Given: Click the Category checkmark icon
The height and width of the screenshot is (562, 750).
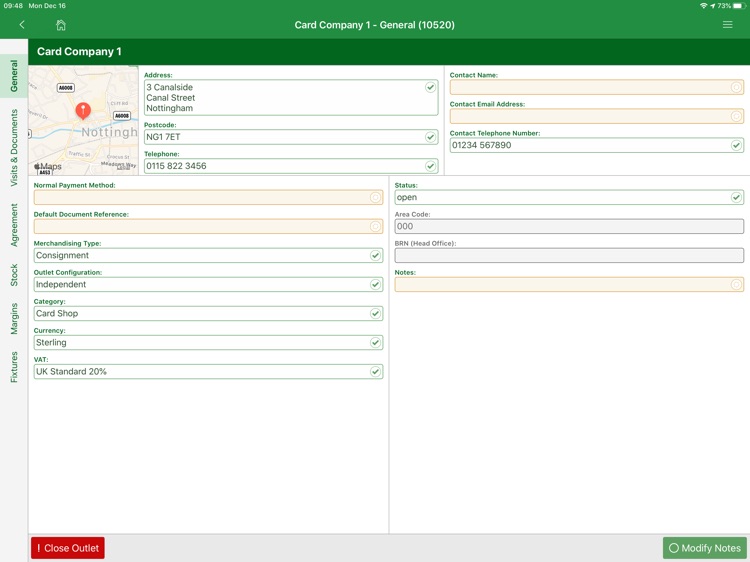Looking at the screenshot, I should click(375, 314).
